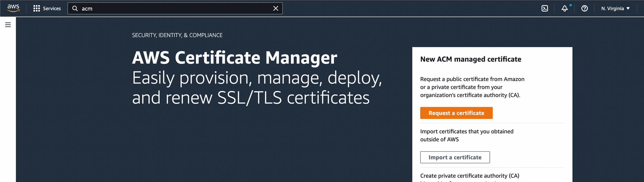Click the Request a certificate button

[x=456, y=113]
